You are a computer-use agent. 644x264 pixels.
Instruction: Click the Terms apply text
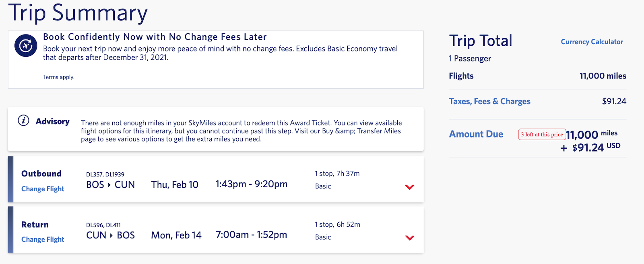(x=59, y=77)
